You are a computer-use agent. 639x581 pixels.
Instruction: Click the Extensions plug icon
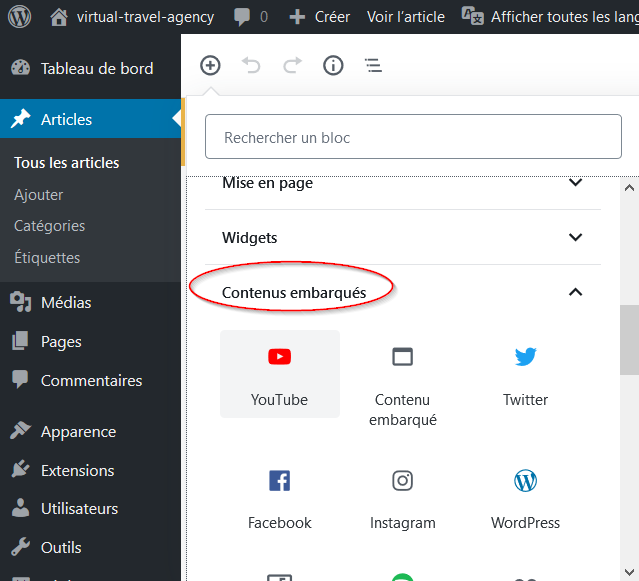click(x=20, y=469)
